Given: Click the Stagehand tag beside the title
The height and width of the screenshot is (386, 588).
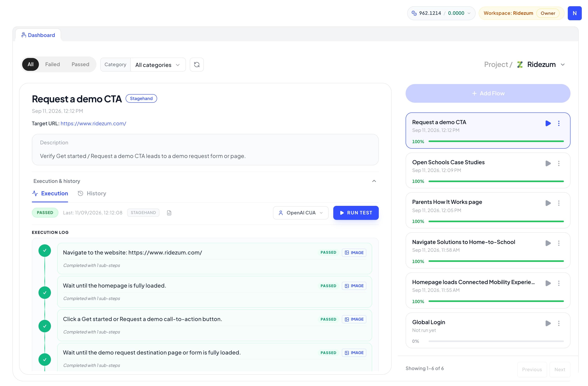Looking at the screenshot, I should pos(141,98).
